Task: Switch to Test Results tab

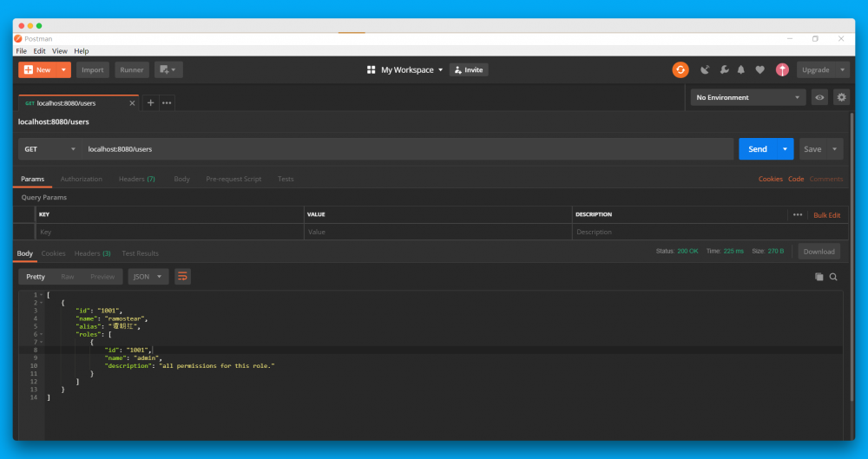Action: coord(140,253)
